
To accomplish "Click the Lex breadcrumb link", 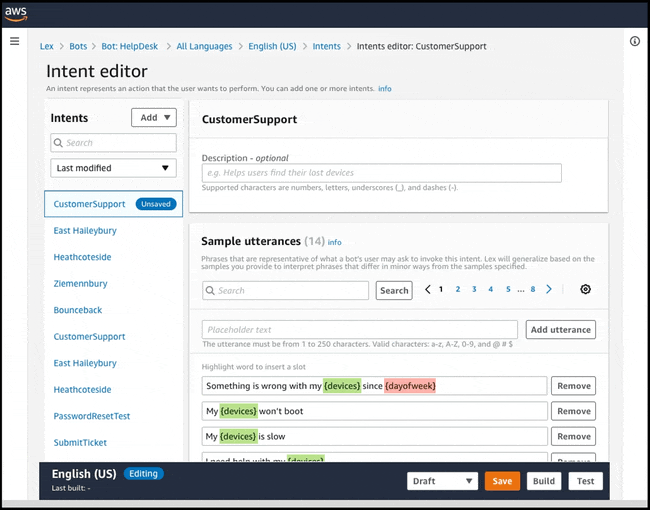I will click(x=46, y=46).
